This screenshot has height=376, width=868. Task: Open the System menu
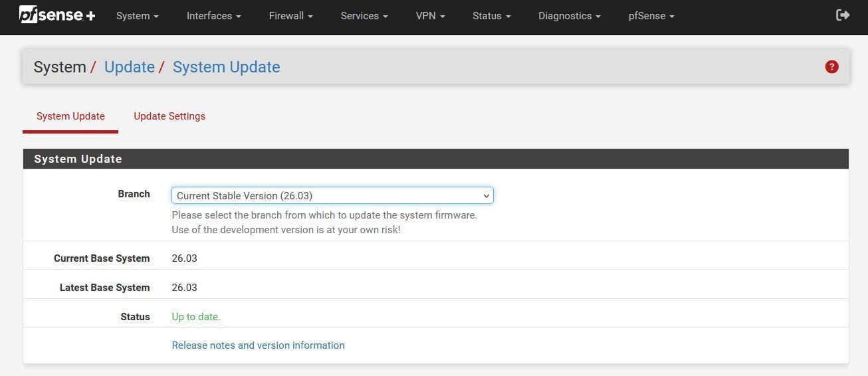[x=137, y=16]
